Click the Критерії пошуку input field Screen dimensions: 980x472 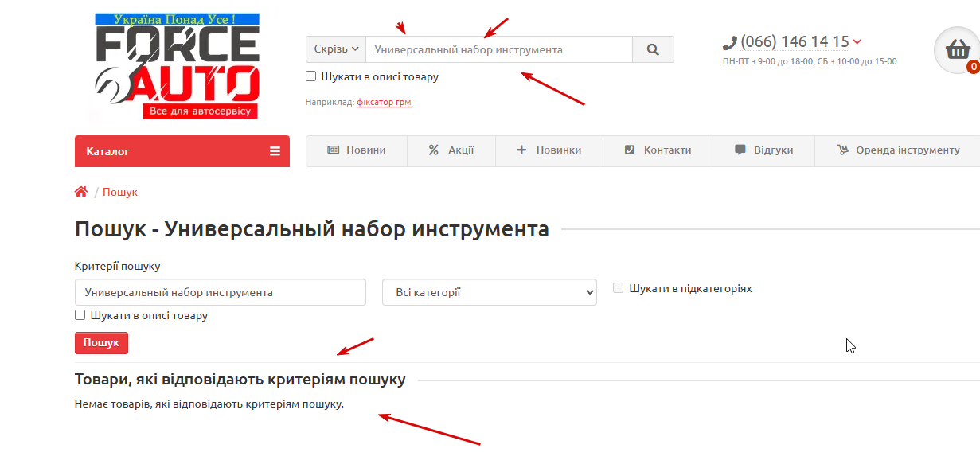click(221, 292)
